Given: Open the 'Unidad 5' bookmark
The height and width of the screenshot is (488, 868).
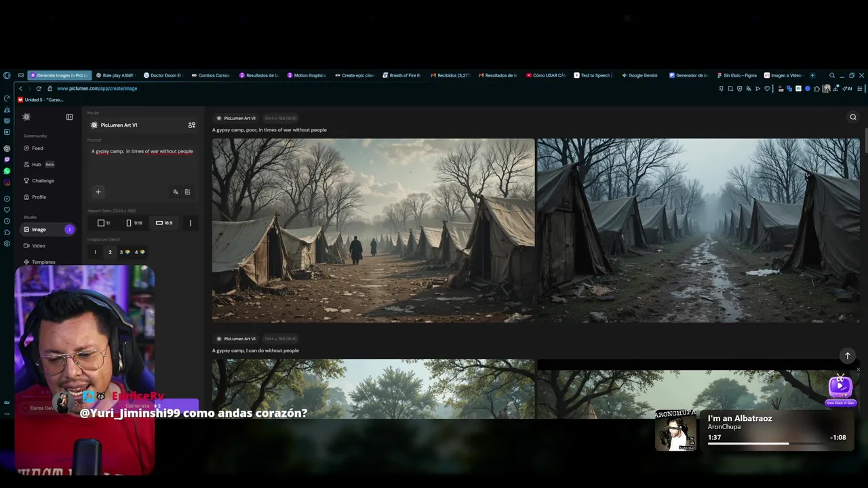Looking at the screenshot, I should 41,100.
